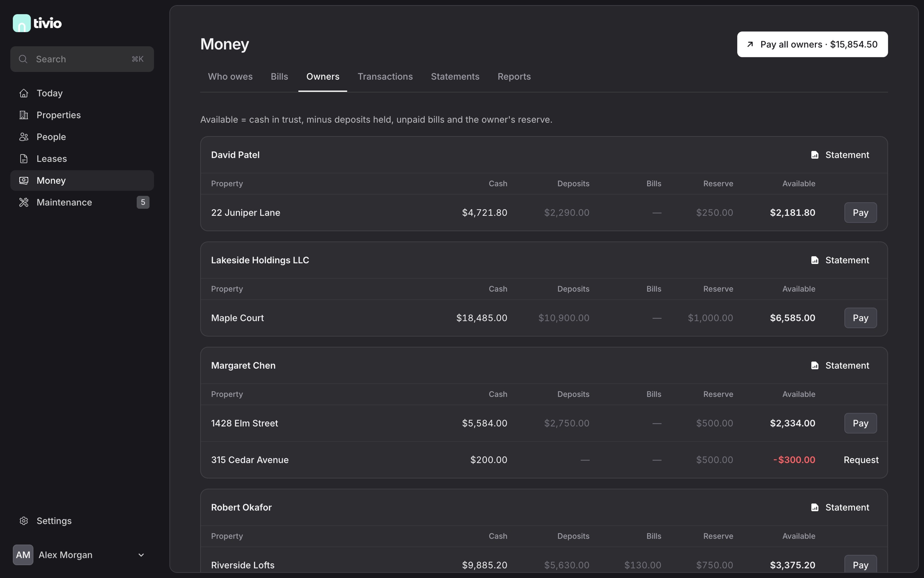Click the Margaret Chen owner name
The height and width of the screenshot is (578, 924).
coord(243,365)
